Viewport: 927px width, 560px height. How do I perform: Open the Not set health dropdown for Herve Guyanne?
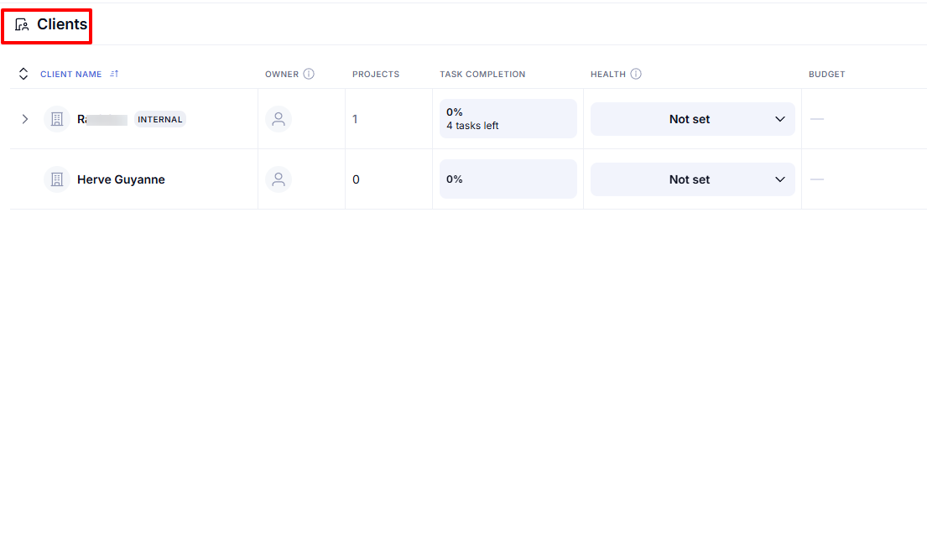tap(692, 179)
